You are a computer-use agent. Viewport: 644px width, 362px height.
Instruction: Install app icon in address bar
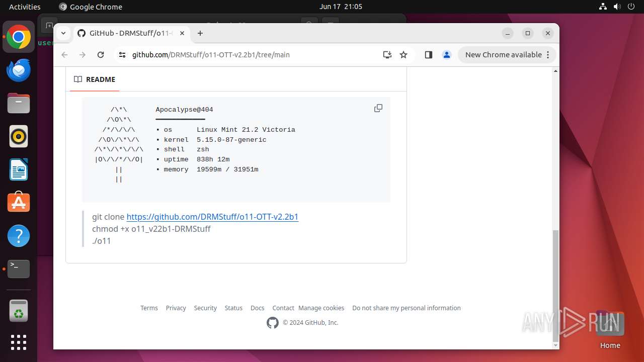tap(387, 55)
